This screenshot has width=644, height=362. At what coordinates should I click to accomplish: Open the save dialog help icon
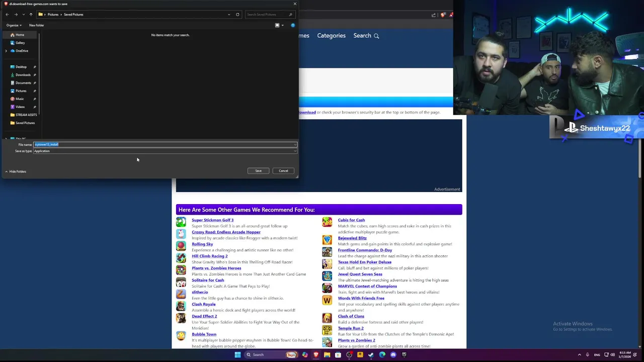[293, 25]
